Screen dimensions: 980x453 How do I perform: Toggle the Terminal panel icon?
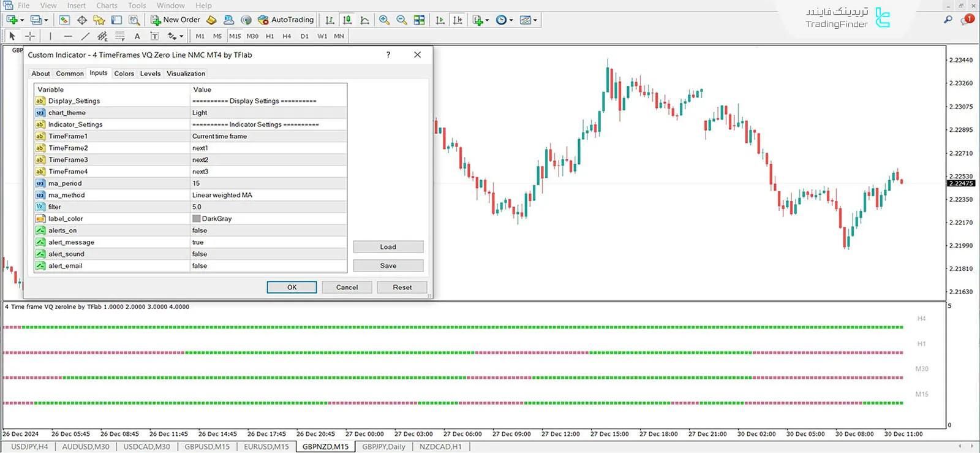(116, 20)
